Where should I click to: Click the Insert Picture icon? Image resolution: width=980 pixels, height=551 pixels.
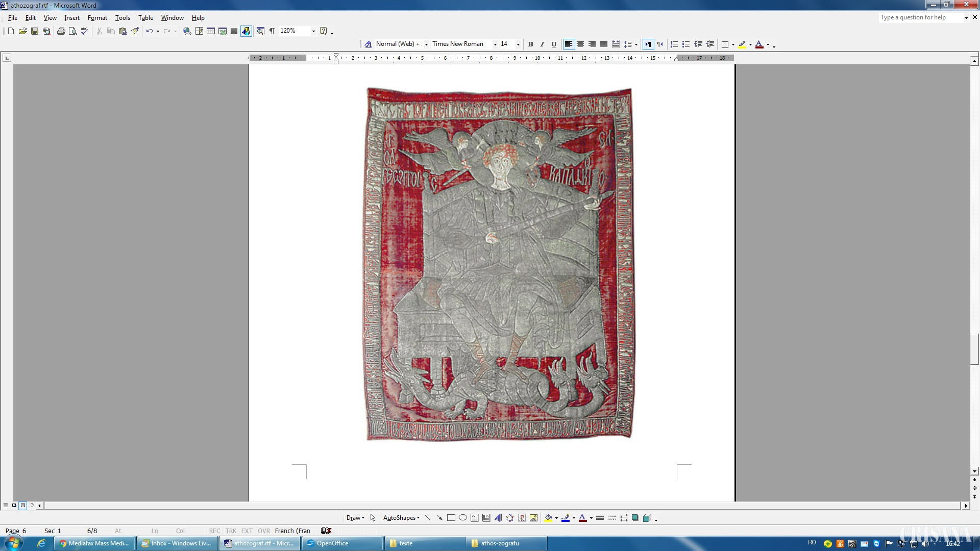[533, 518]
